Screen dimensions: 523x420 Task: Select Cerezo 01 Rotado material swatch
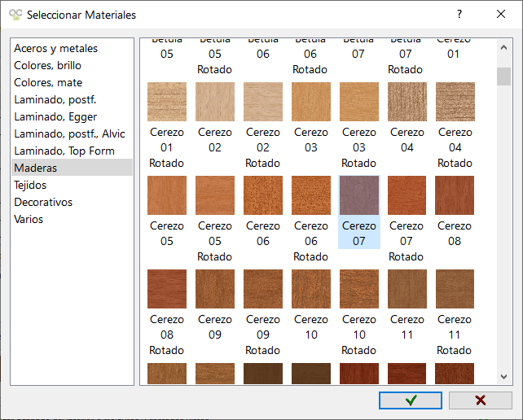coord(167,102)
